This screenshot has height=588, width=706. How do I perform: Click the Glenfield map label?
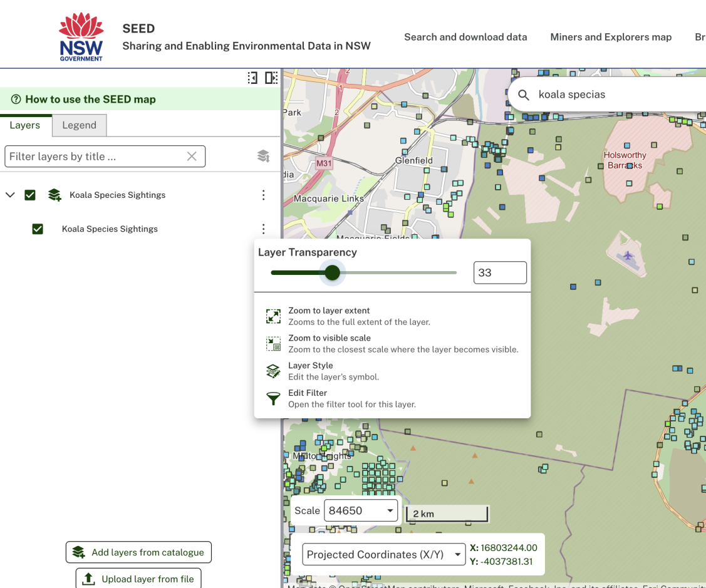pos(414,160)
